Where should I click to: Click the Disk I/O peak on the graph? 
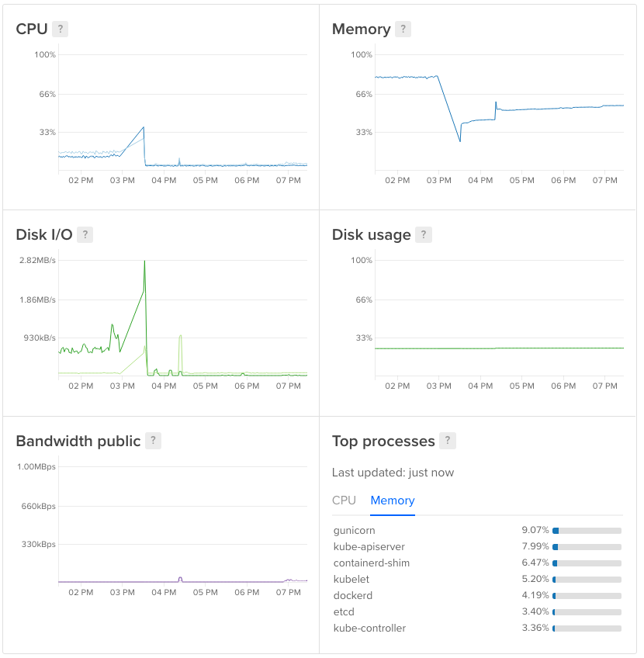[144, 262]
